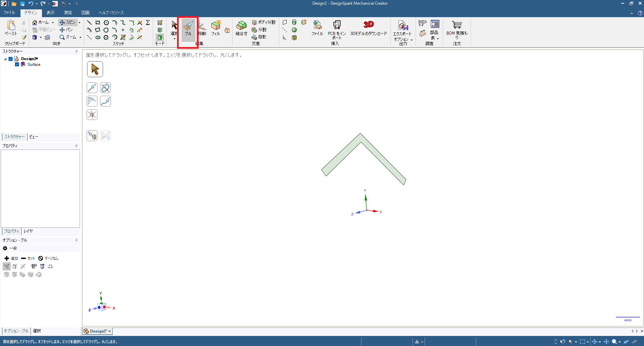The height and width of the screenshot is (346, 644).
Task: Expand the ホーム view dropdown arrow
Action: [x=53, y=23]
